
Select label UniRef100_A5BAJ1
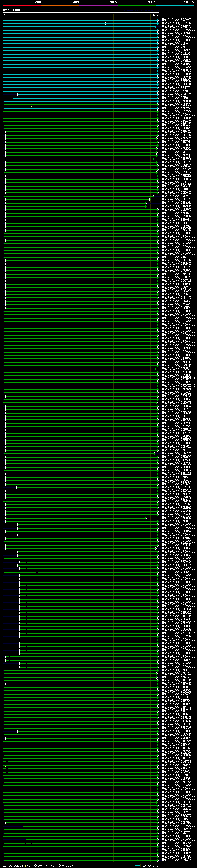click(177, 98)
